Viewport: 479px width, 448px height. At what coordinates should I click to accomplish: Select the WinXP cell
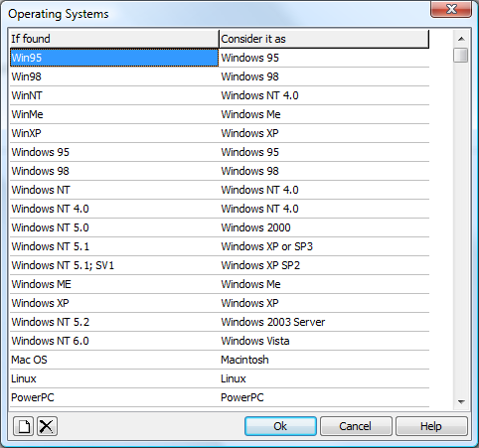[x=114, y=133]
